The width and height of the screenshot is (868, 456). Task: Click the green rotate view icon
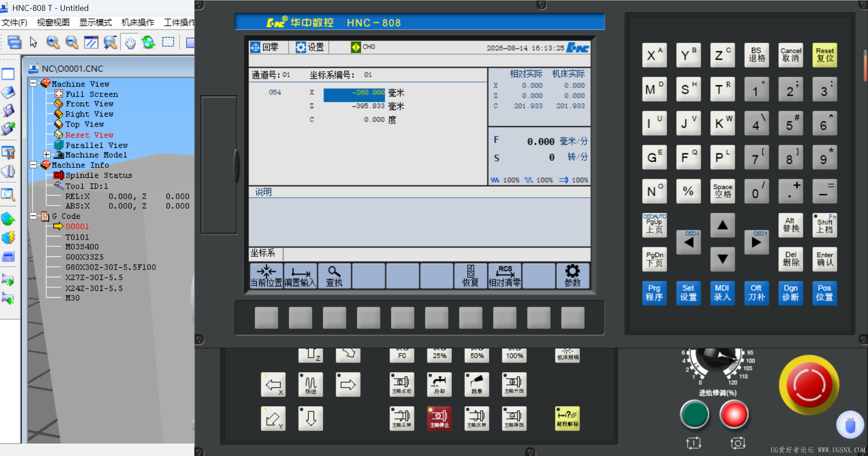[x=148, y=42]
